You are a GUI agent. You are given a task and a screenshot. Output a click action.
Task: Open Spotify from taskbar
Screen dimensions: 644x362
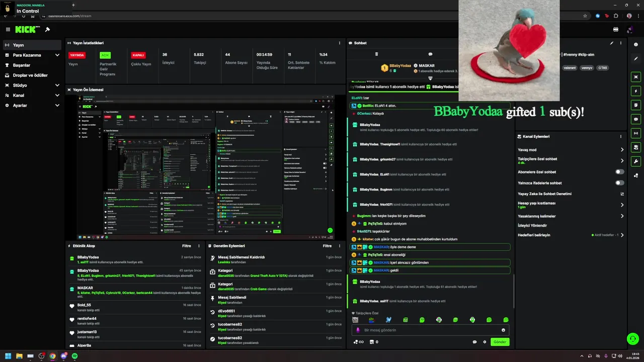tap(74, 356)
